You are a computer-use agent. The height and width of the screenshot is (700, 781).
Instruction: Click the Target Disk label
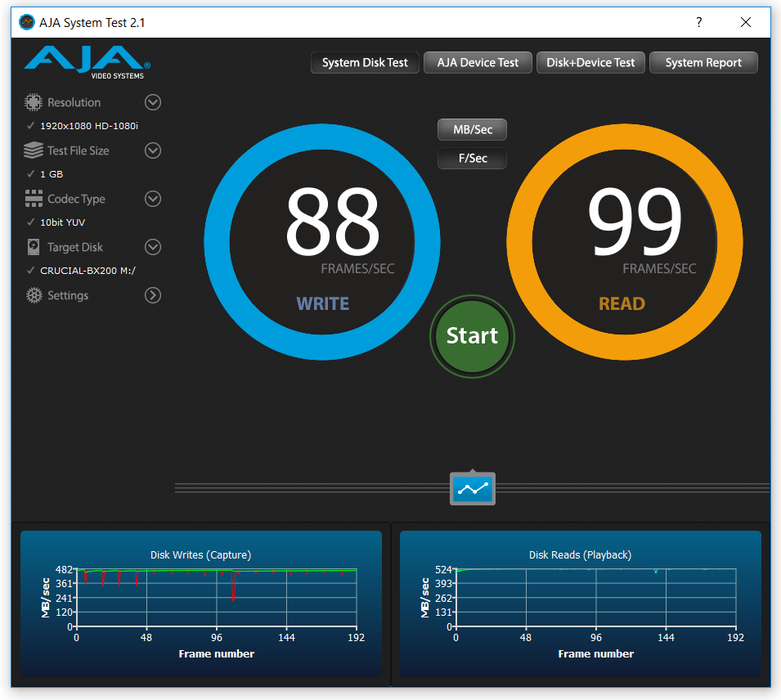point(75,247)
